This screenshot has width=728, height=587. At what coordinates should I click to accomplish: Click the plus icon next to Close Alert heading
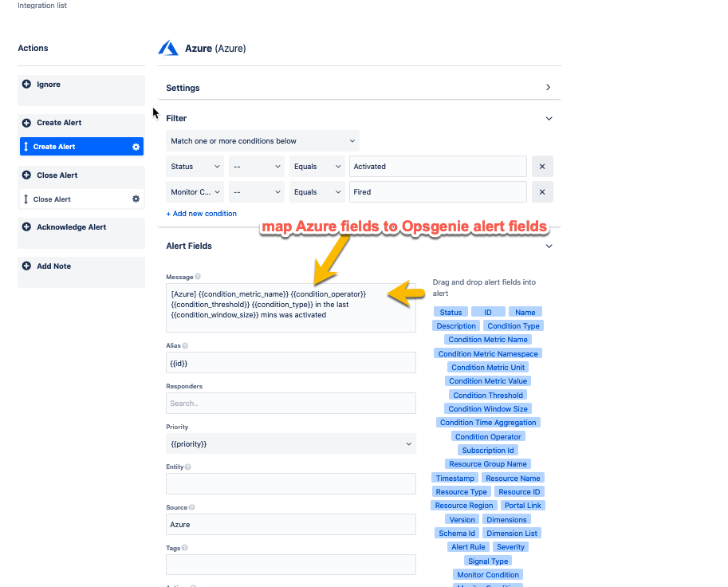(x=26, y=175)
